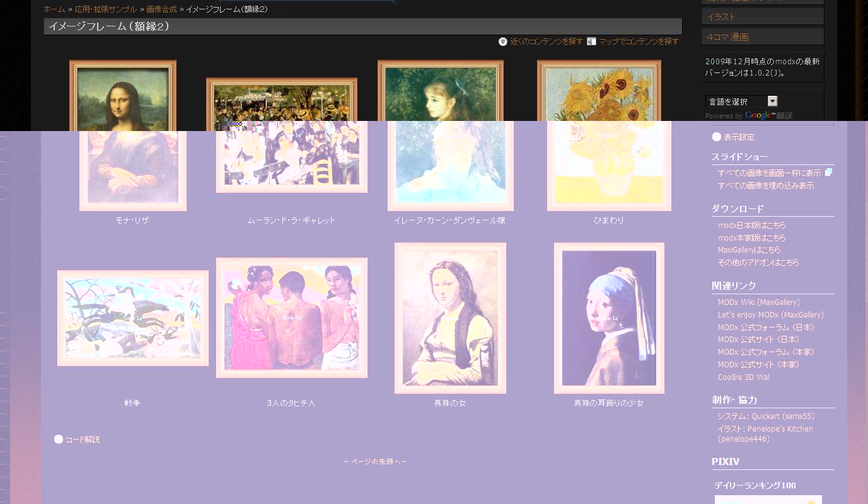Viewport: 868px width, 504px height.
Task: Click the circle icon beside 表示設定
Action: pyautogui.click(x=717, y=137)
